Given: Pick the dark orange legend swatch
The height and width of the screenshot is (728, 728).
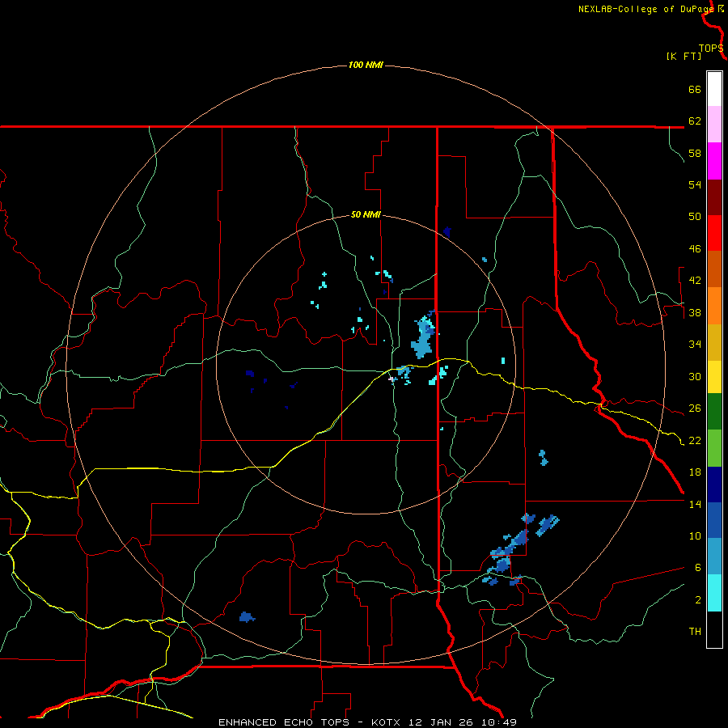Looking at the screenshot, I should point(714,269).
